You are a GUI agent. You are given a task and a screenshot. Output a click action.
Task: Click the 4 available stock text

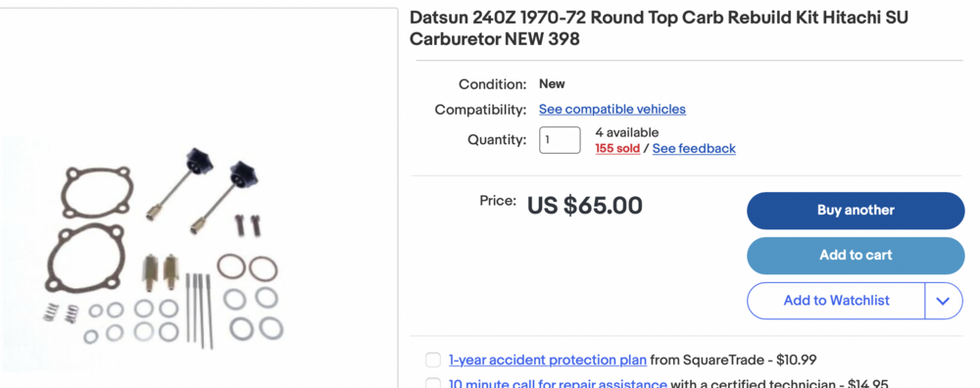tap(627, 132)
